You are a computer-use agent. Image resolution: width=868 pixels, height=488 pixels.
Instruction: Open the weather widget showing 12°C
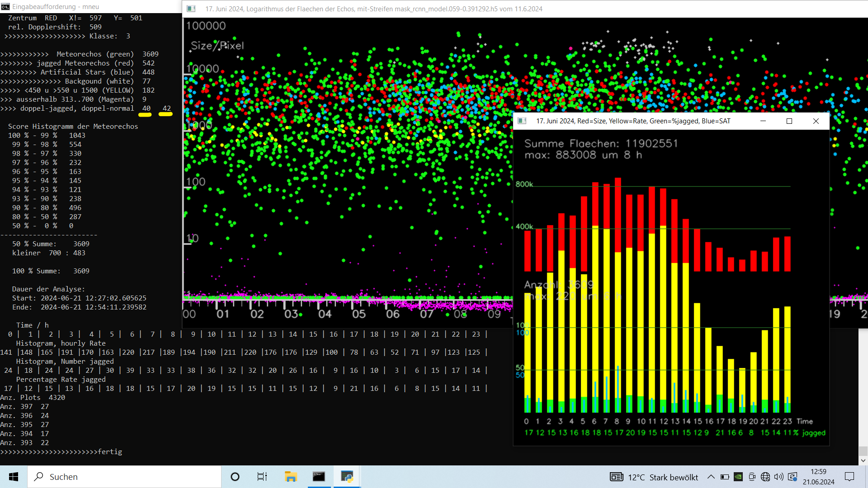[654, 477]
